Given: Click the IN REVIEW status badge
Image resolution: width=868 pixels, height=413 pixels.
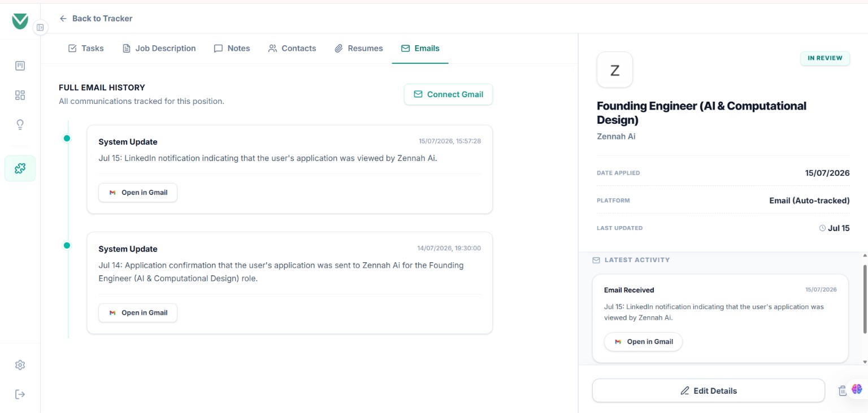Looking at the screenshot, I should click(x=825, y=58).
